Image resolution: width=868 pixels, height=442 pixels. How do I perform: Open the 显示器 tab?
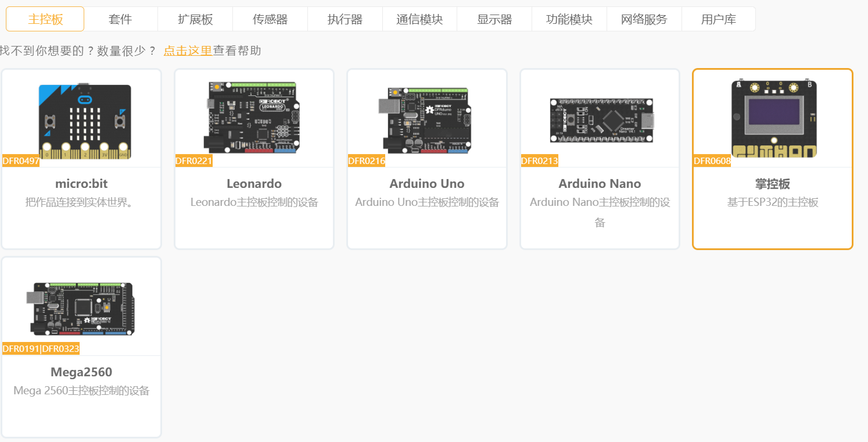pos(494,19)
